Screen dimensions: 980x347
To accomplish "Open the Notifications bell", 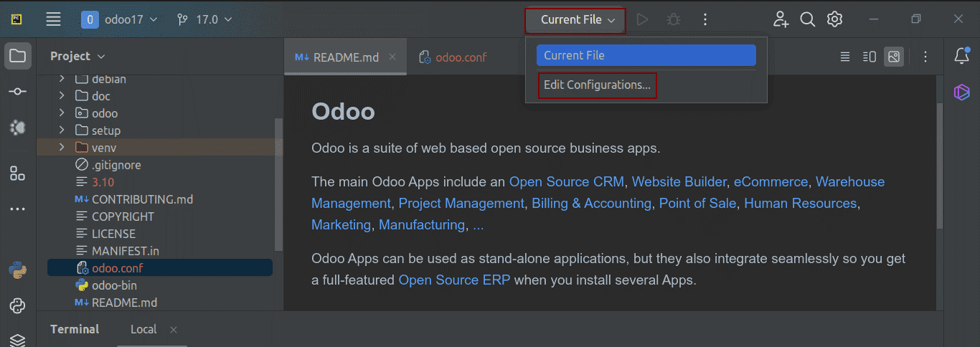I will click(961, 56).
